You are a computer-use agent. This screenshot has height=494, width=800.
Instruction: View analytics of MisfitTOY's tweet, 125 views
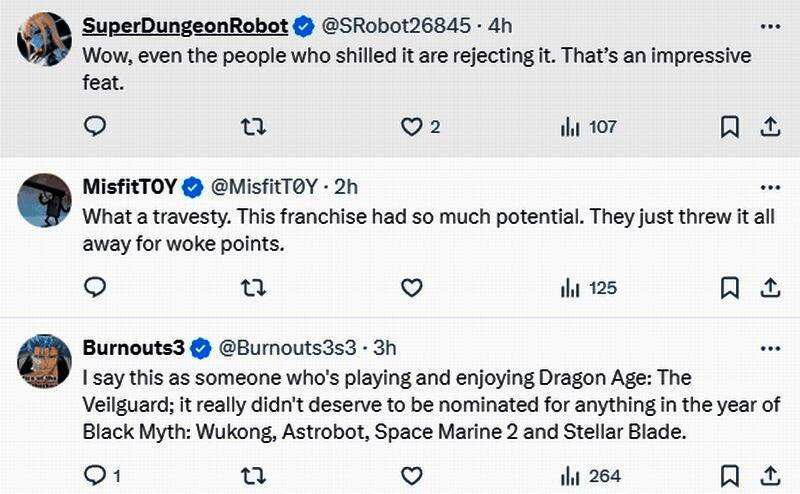[x=589, y=288]
